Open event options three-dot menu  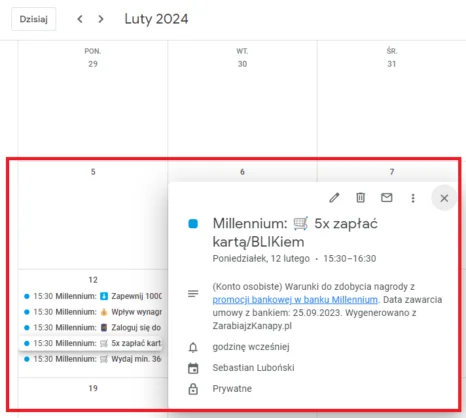pos(413,198)
